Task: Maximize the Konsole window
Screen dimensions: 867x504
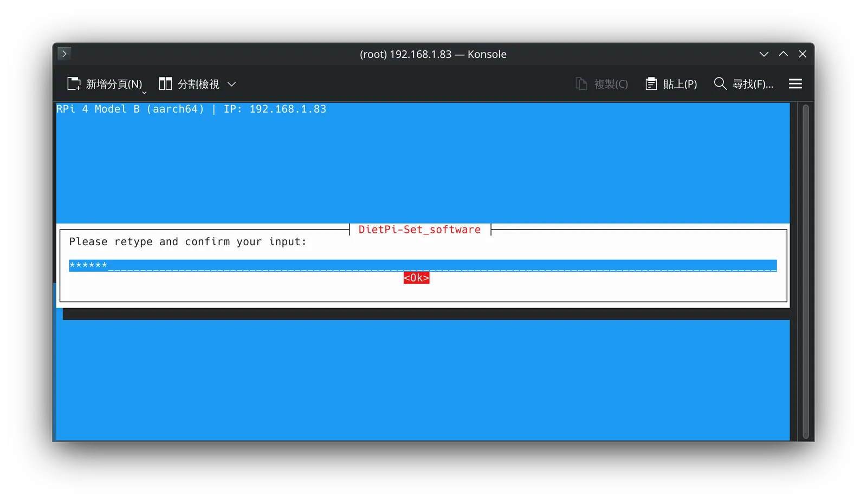Action: [784, 54]
